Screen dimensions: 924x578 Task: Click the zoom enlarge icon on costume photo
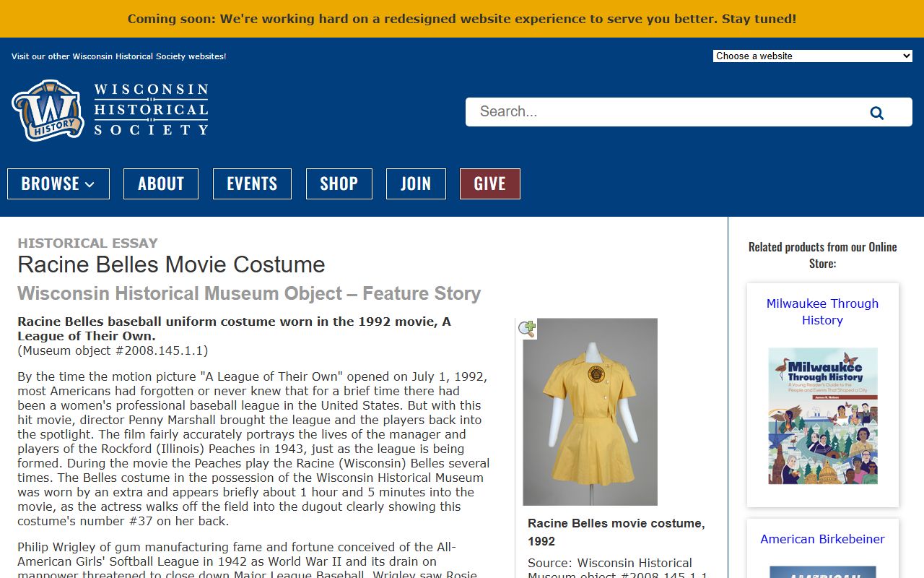(527, 329)
